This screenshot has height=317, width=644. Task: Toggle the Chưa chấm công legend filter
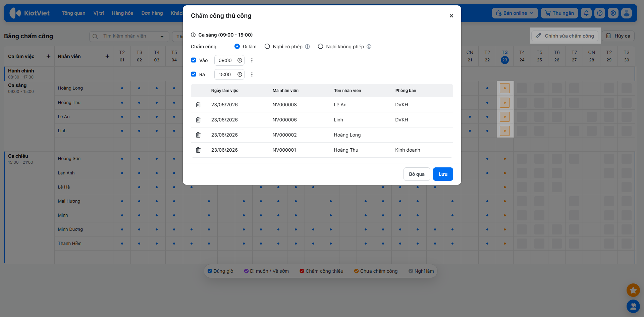pos(376,271)
